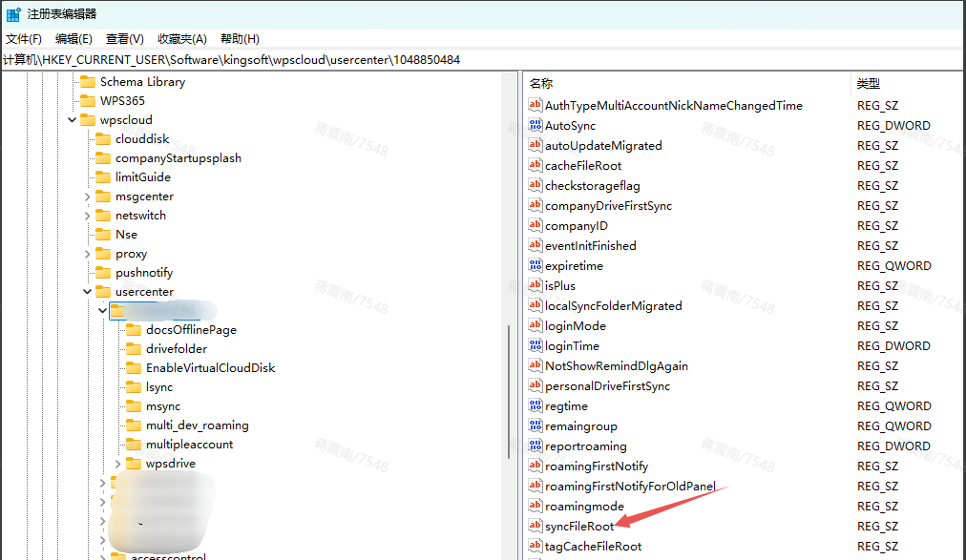The width and height of the screenshot is (966, 560).
Task: Click the EnableVirtualCloudDisk folder icon
Action: pyautogui.click(x=134, y=368)
